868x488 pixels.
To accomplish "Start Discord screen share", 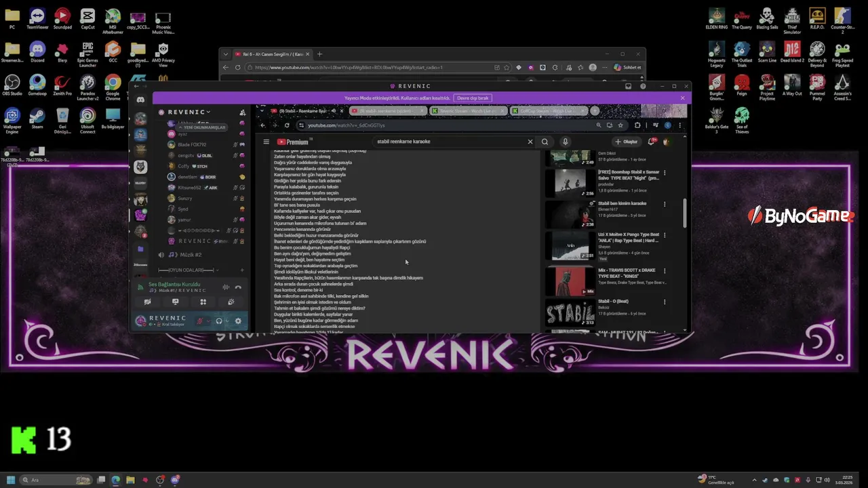I will click(x=175, y=302).
